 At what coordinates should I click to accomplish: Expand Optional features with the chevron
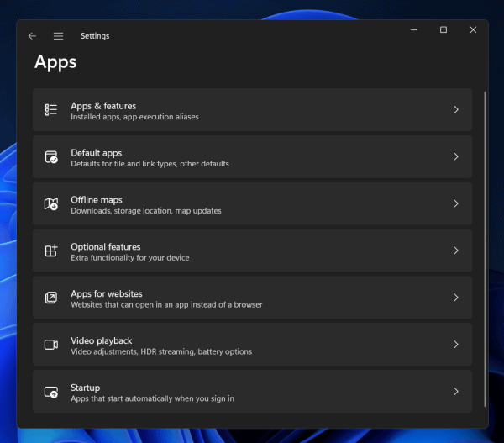point(455,251)
